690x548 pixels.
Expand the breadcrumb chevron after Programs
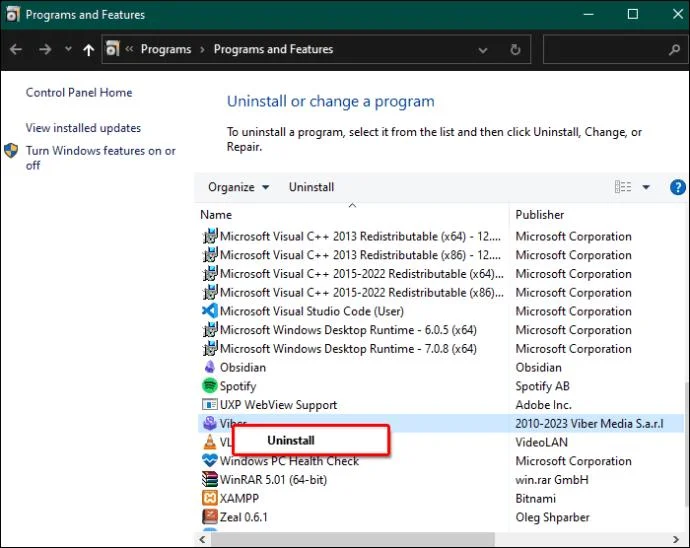(202, 50)
